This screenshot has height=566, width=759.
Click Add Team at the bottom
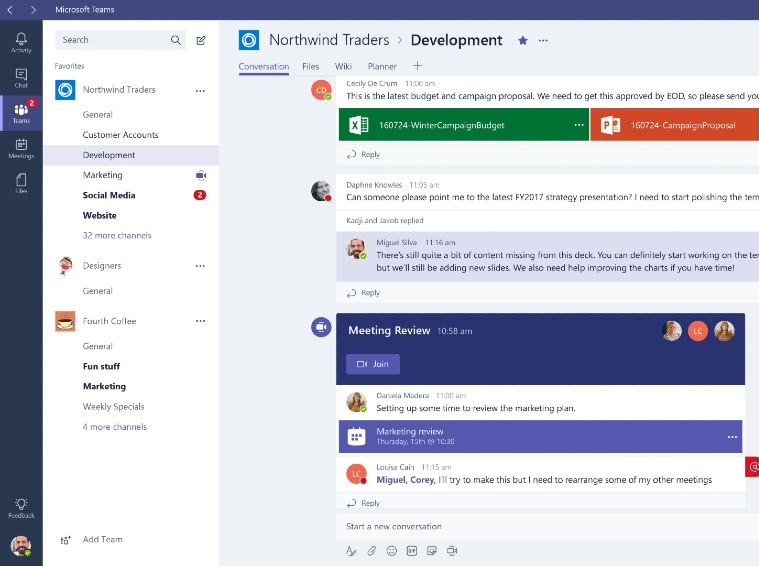[92, 539]
